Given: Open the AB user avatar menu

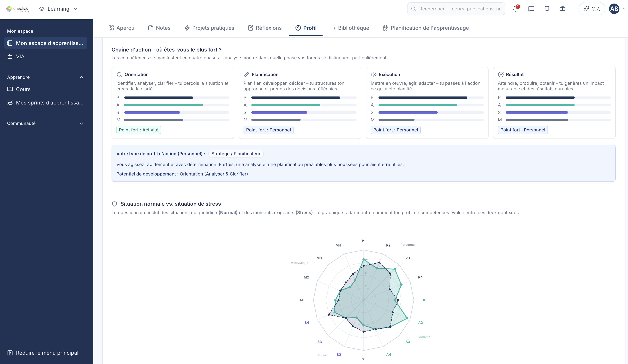Looking at the screenshot, I should point(614,9).
